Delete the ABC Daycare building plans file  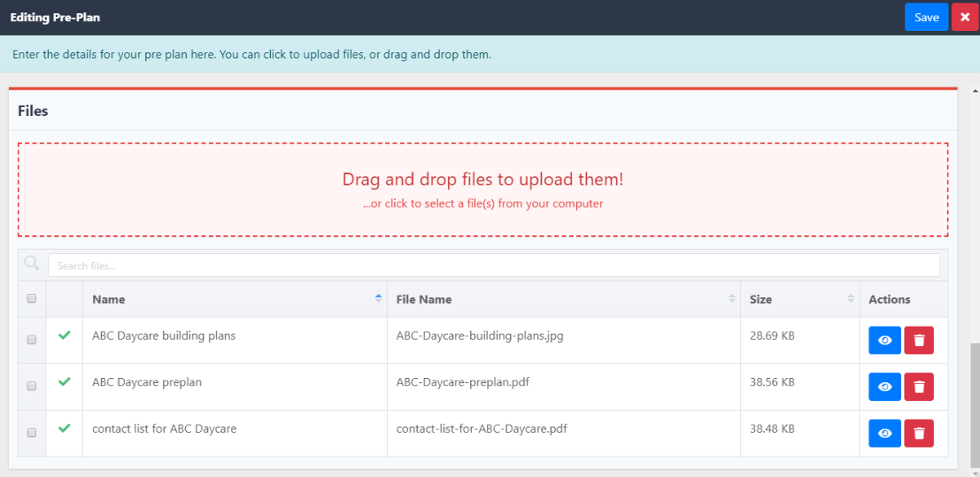(919, 341)
